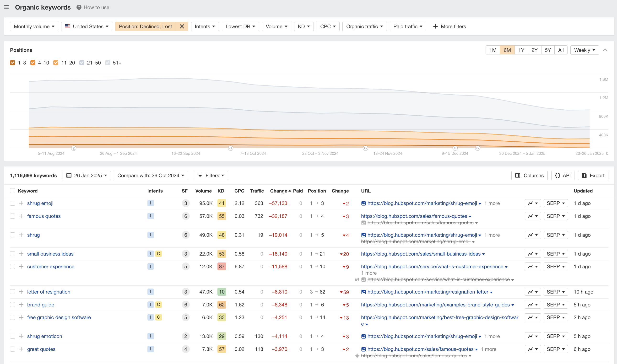Screen dimensions: 617x364
Task: Click the Columns button
Action: pos(529,176)
